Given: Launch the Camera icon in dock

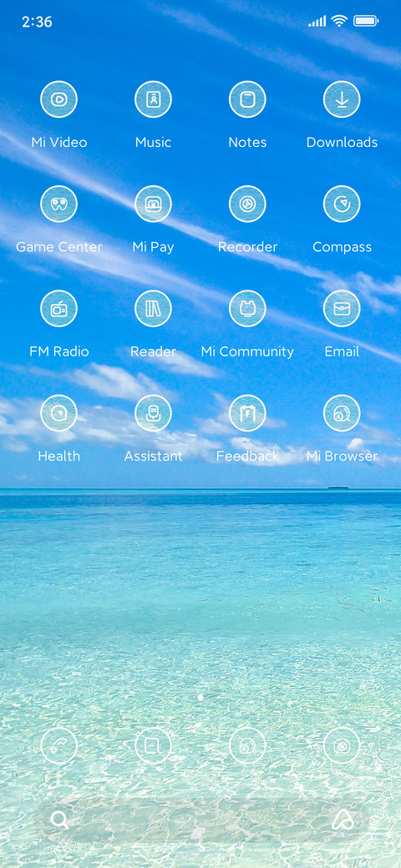Looking at the screenshot, I should tap(342, 745).
